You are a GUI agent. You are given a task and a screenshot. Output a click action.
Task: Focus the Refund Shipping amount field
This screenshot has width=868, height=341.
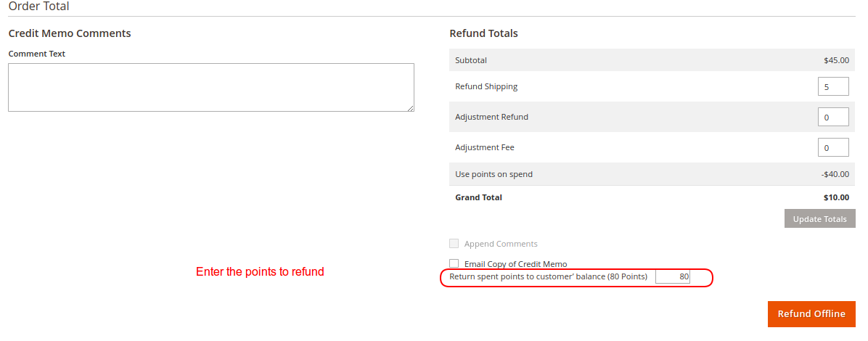pyautogui.click(x=833, y=87)
